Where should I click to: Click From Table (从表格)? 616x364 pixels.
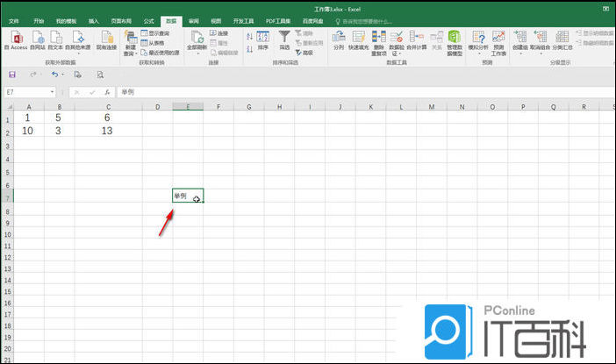pyautogui.click(x=153, y=43)
